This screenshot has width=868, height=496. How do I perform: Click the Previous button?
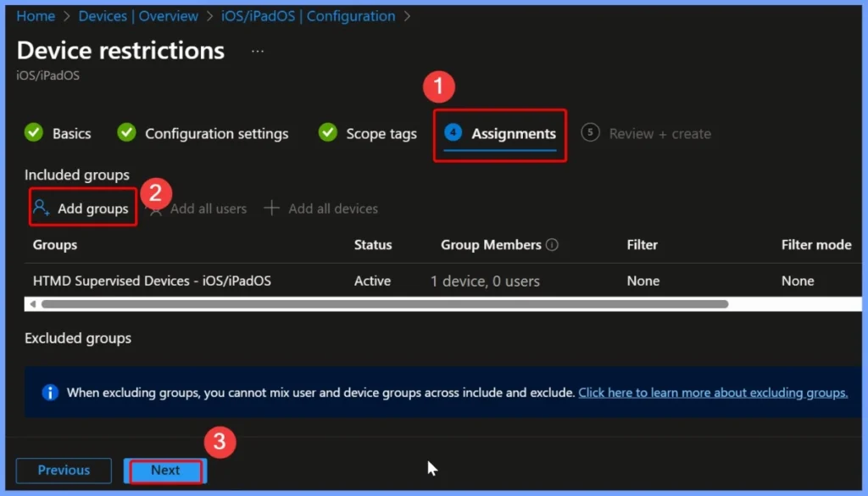pyautogui.click(x=63, y=470)
